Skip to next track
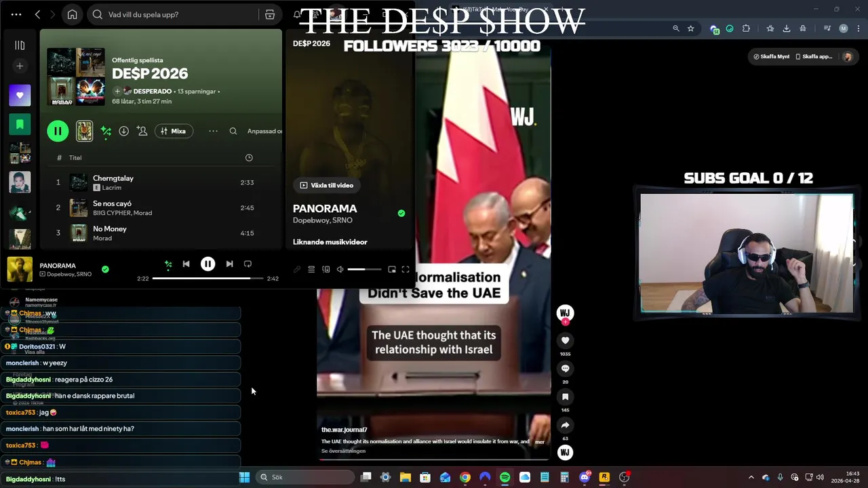 coord(229,264)
